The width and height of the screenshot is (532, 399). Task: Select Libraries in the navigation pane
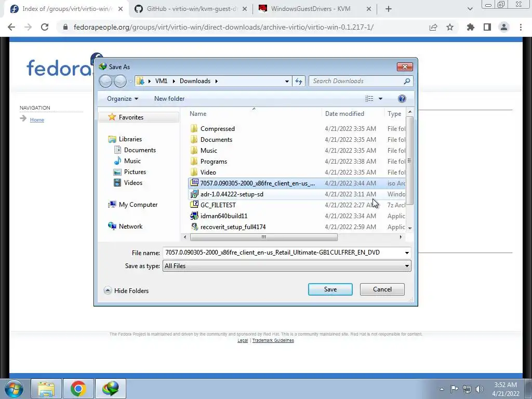130,139
